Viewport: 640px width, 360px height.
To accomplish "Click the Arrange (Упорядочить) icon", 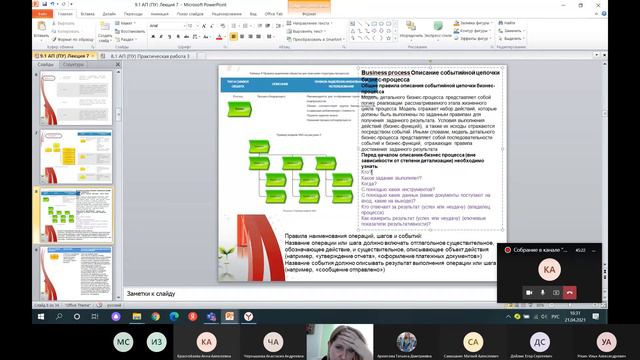I will click(x=411, y=26).
